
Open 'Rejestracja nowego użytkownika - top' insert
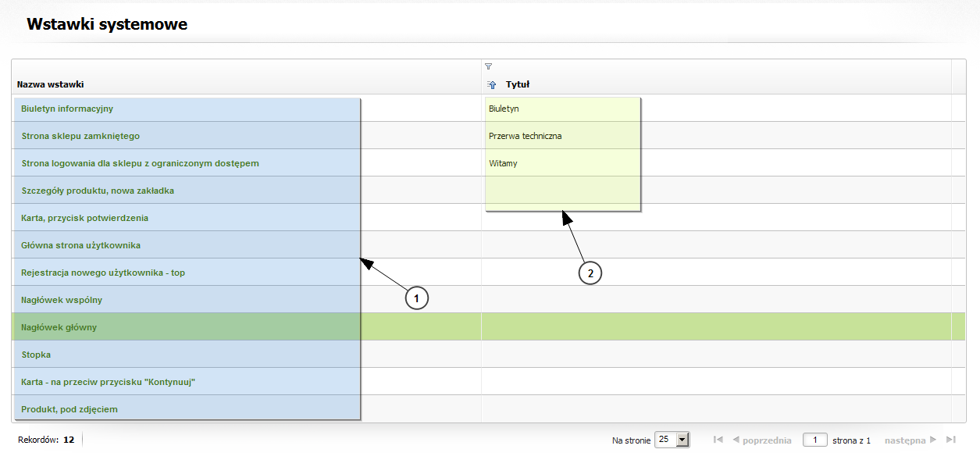pos(103,273)
